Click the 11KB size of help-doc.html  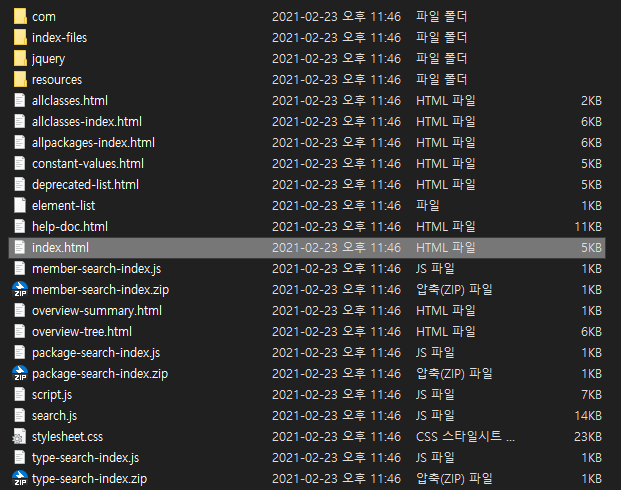coord(588,227)
